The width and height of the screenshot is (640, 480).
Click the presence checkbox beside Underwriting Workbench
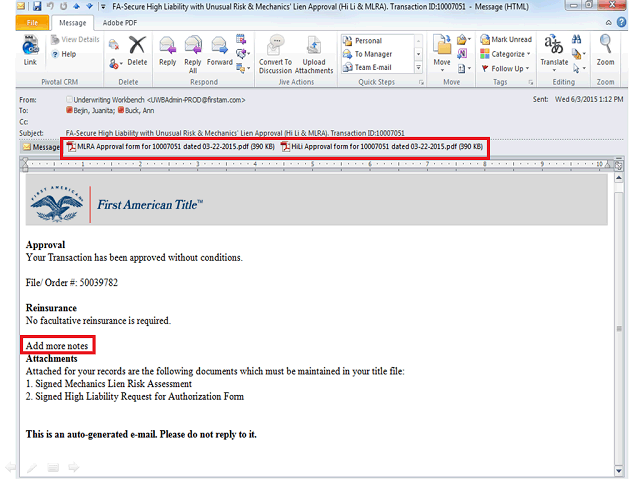(x=69, y=99)
